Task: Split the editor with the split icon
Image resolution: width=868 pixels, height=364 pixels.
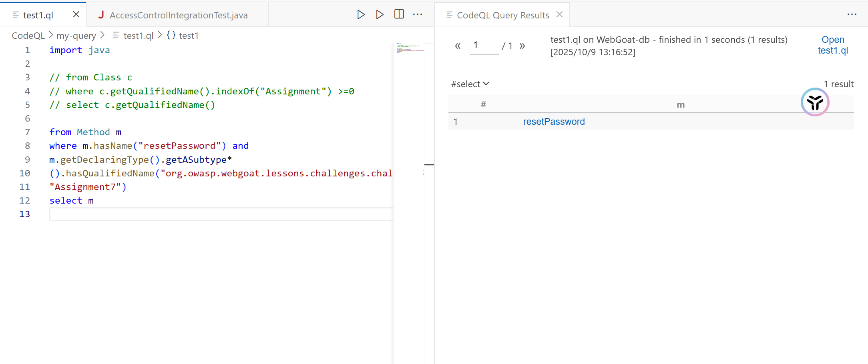Action: coord(399,14)
